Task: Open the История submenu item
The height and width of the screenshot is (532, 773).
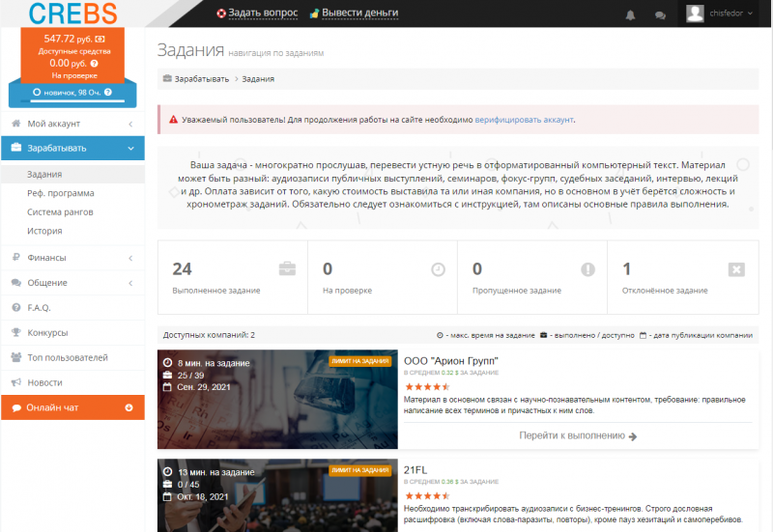Action: click(x=44, y=231)
